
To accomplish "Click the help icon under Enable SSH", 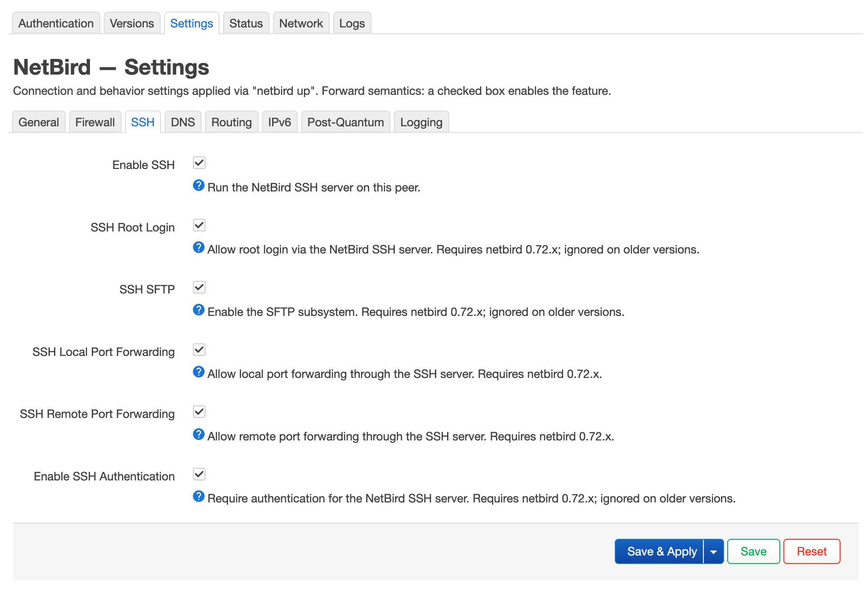I will 198,185.
